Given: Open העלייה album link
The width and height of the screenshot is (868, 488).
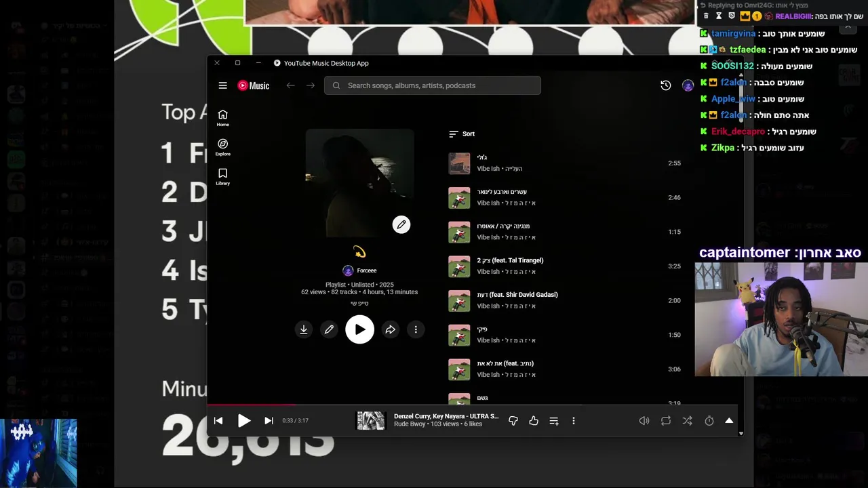Looking at the screenshot, I should [513, 169].
